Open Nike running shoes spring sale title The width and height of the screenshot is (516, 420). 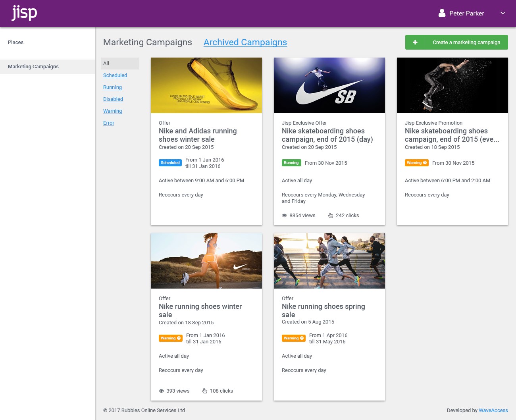point(323,310)
